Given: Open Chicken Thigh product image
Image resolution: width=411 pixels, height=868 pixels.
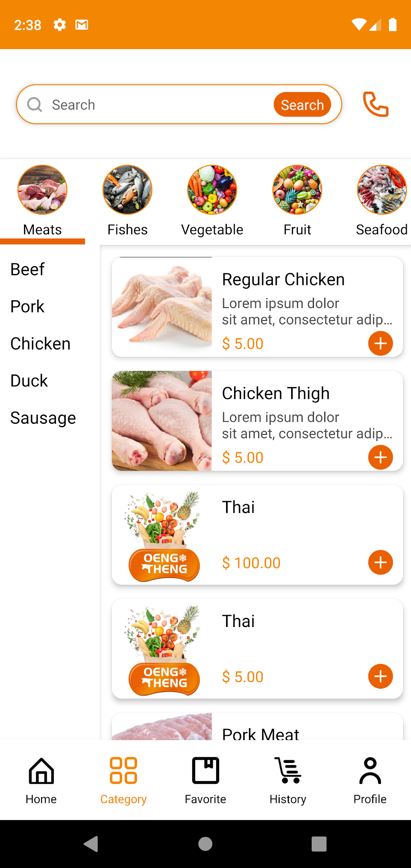Looking at the screenshot, I should point(162,421).
